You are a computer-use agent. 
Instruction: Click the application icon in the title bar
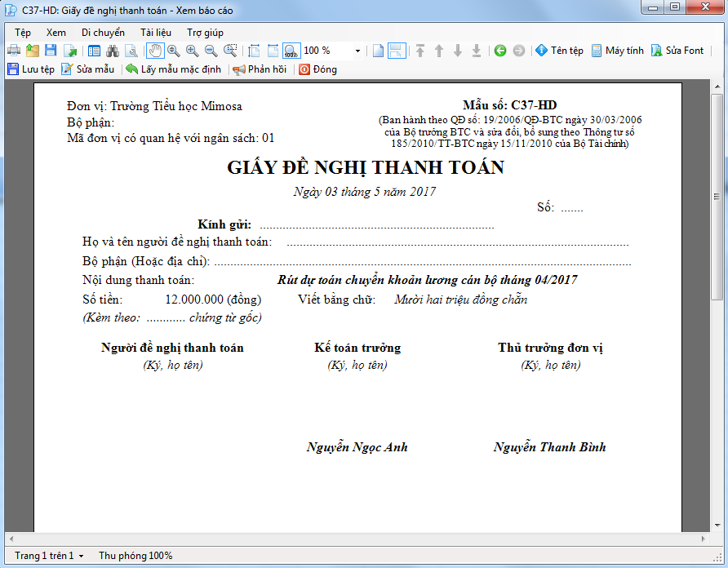click(11, 10)
